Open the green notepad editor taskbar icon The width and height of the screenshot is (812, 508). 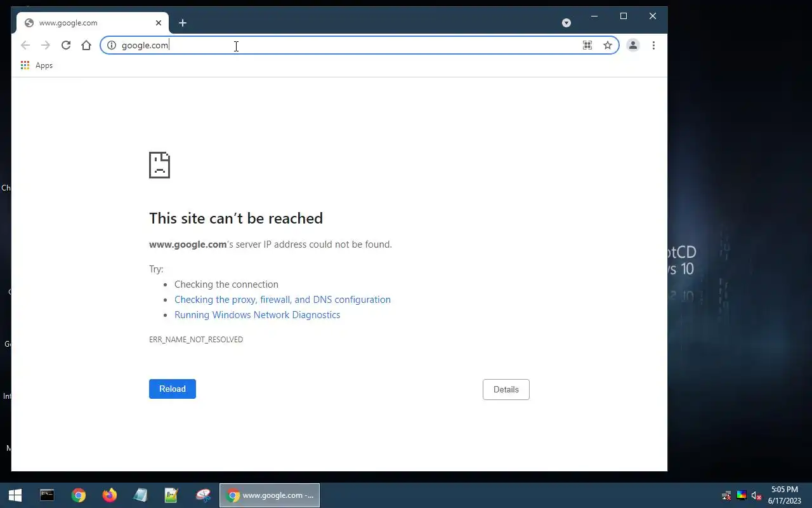(x=171, y=495)
